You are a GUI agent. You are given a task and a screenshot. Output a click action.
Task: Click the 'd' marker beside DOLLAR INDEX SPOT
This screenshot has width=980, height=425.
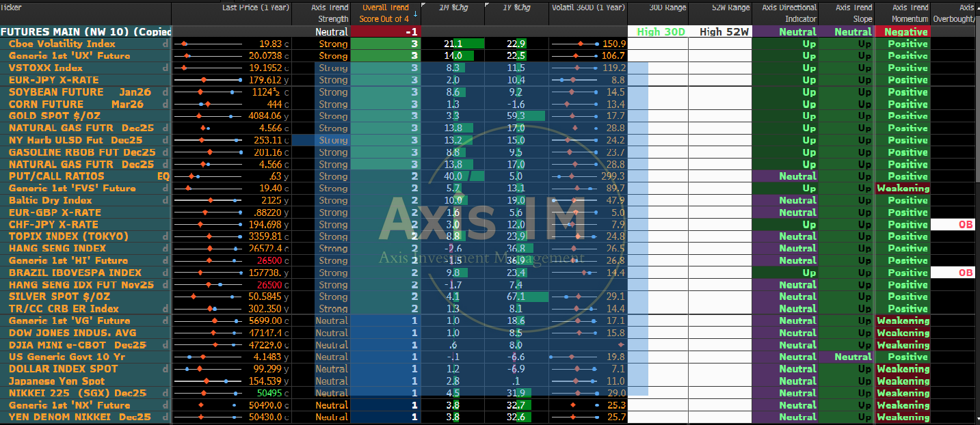(165, 369)
